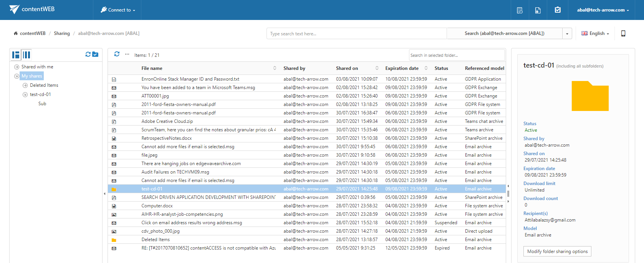
Task: Click the Suspended status cell
Action: point(446,223)
